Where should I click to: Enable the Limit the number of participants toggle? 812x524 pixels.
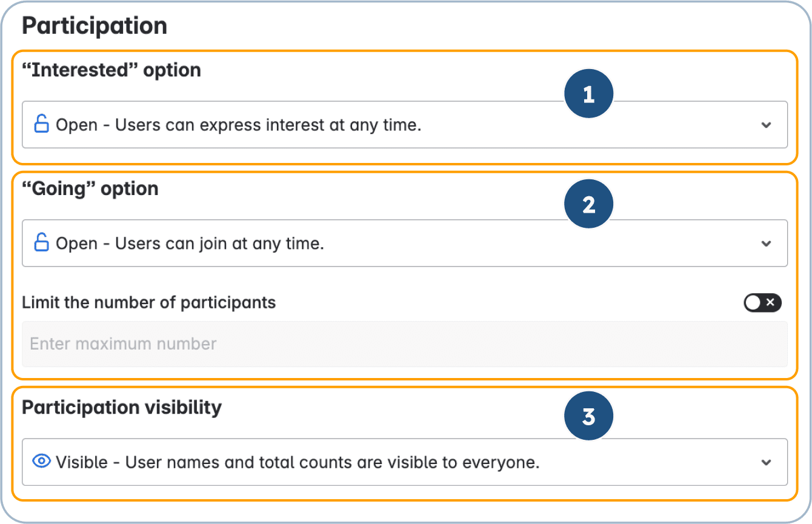click(762, 302)
